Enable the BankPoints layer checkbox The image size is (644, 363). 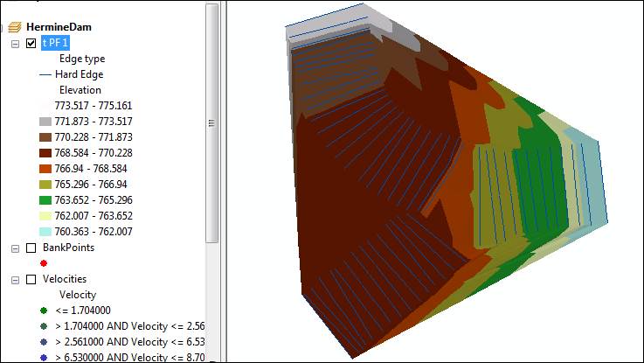(31, 248)
